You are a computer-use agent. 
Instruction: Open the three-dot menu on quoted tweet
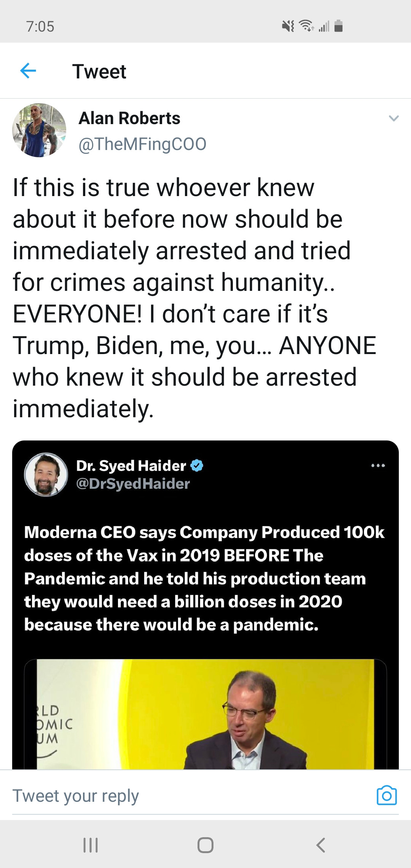click(x=378, y=465)
